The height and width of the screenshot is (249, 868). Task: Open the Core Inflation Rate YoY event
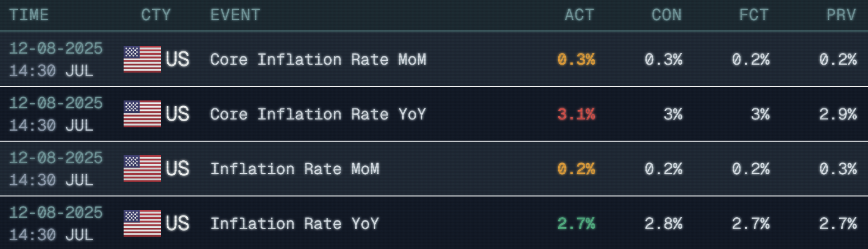pos(318,114)
